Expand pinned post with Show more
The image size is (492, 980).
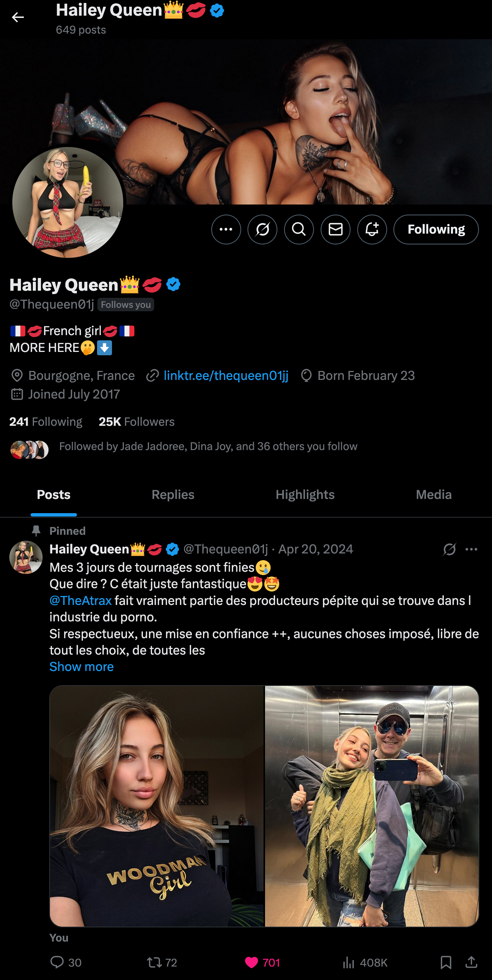point(81,667)
